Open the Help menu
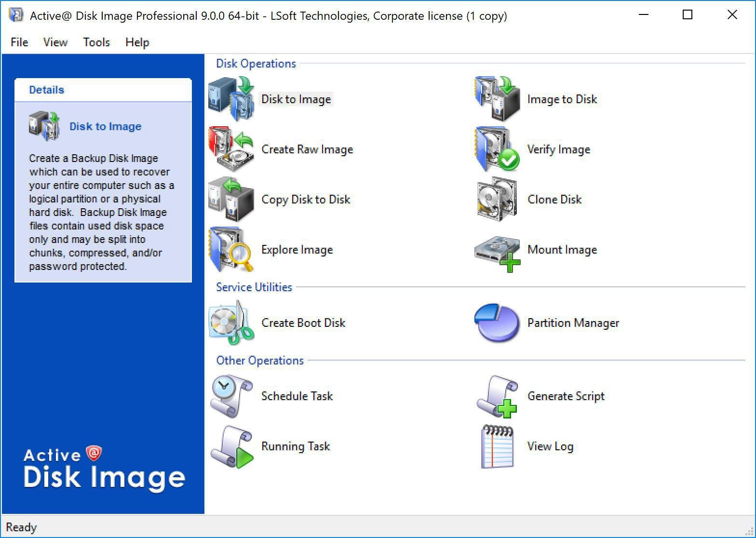 (137, 42)
